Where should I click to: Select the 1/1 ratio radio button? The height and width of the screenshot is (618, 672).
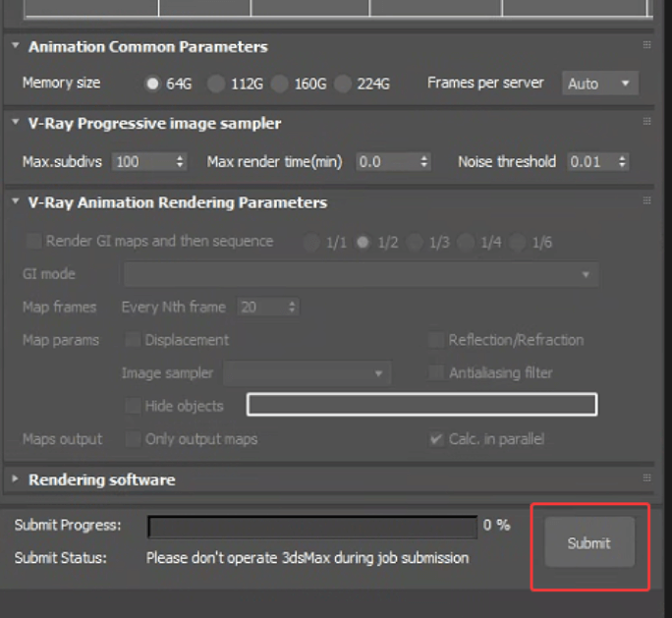coord(311,243)
